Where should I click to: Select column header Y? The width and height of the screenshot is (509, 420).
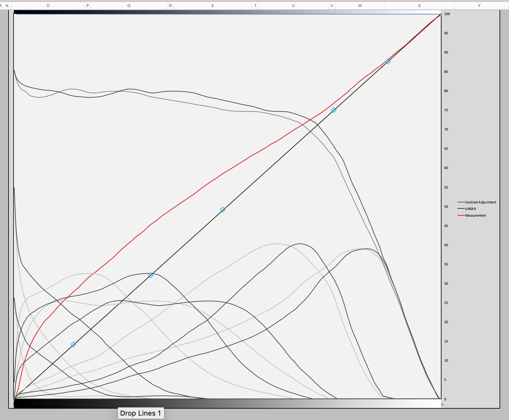[x=479, y=6]
